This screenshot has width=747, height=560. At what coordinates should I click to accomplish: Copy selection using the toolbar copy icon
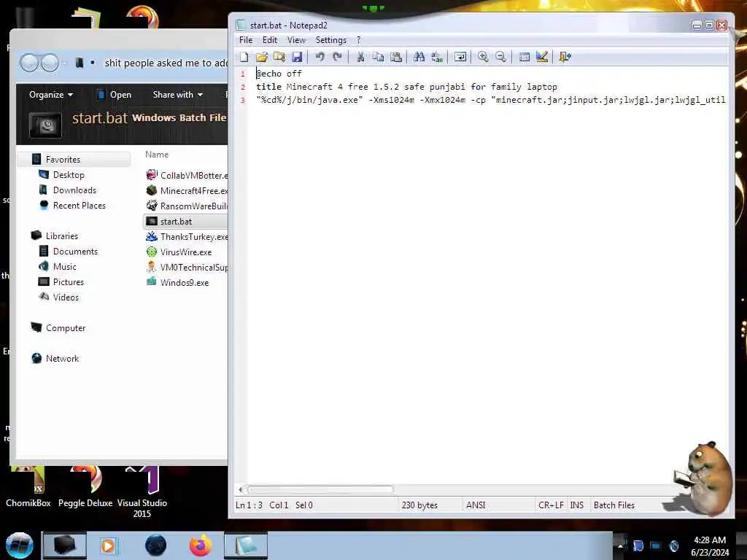pos(379,57)
